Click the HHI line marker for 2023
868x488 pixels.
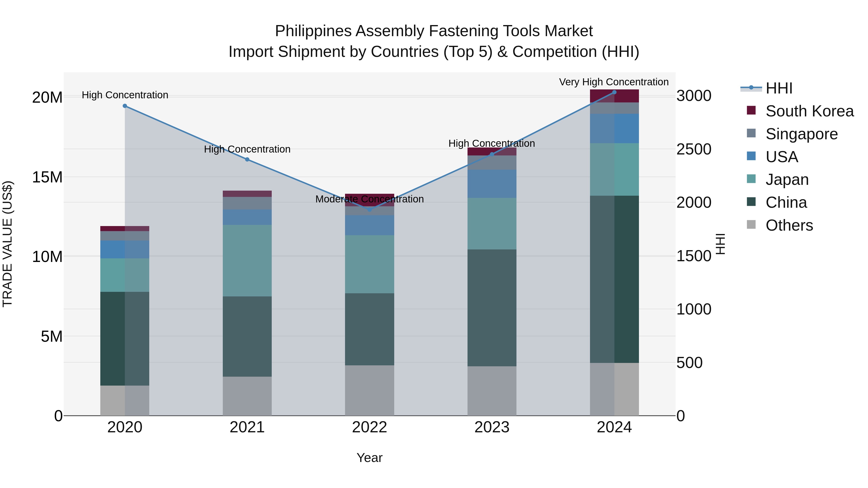(x=492, y=154)
